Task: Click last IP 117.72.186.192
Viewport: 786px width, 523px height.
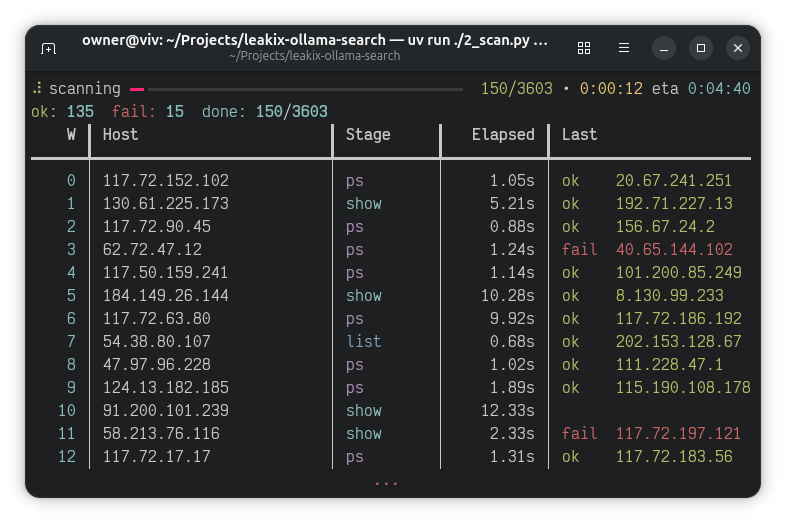Action: (678, 318)
